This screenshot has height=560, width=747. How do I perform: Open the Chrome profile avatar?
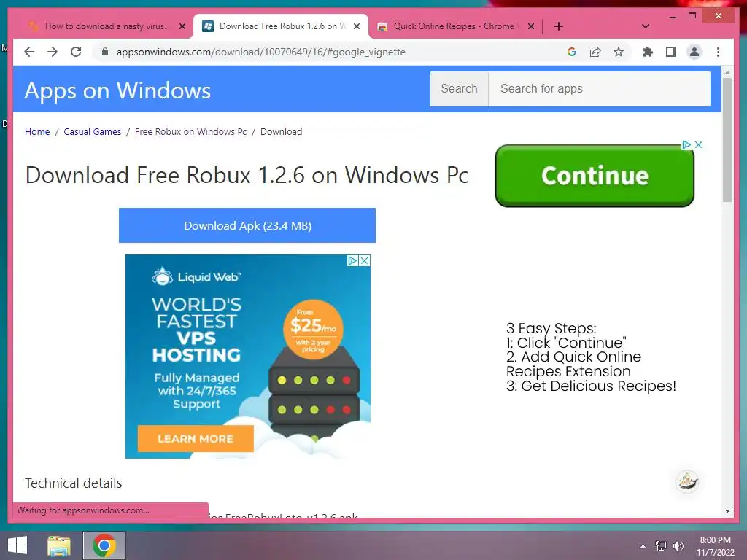[694, 52]
